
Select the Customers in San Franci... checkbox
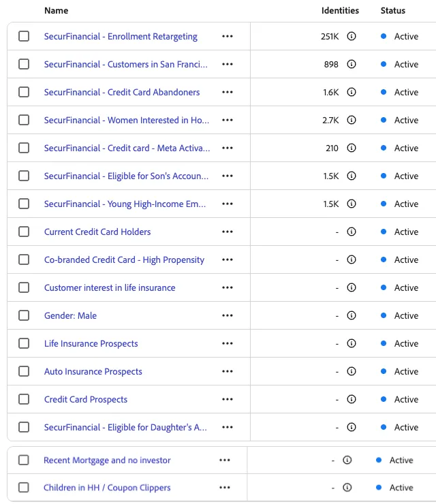click(24, 64)
